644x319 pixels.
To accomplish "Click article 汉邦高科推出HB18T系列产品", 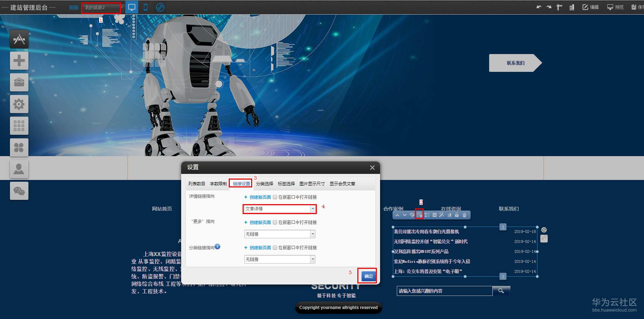I will pyautogui.click(x=421, y=251).
